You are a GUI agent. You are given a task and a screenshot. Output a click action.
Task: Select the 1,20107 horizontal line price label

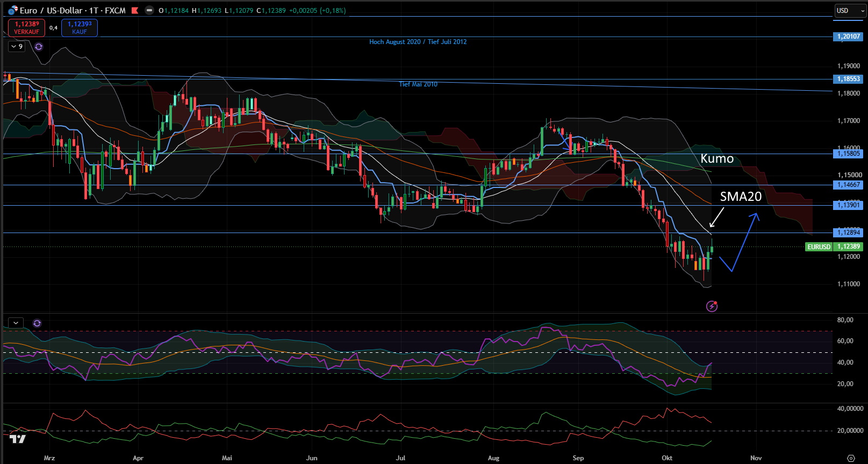(849, 37)
